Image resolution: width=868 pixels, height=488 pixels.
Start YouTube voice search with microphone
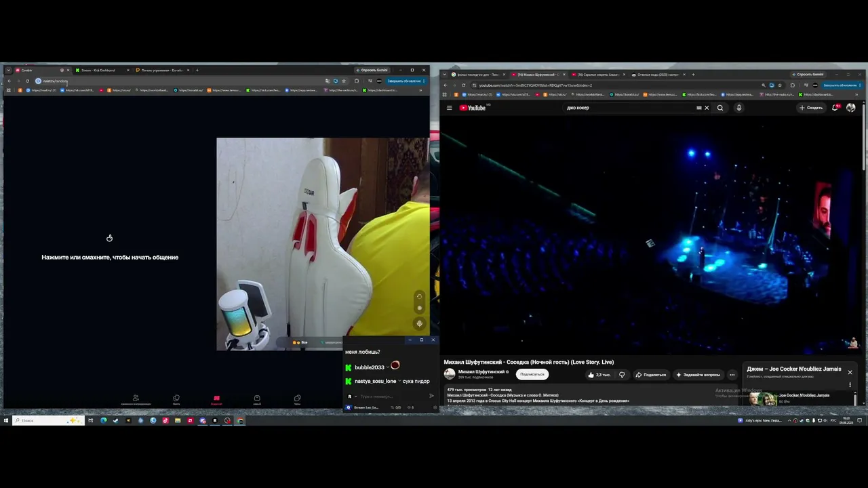point(739,108)
